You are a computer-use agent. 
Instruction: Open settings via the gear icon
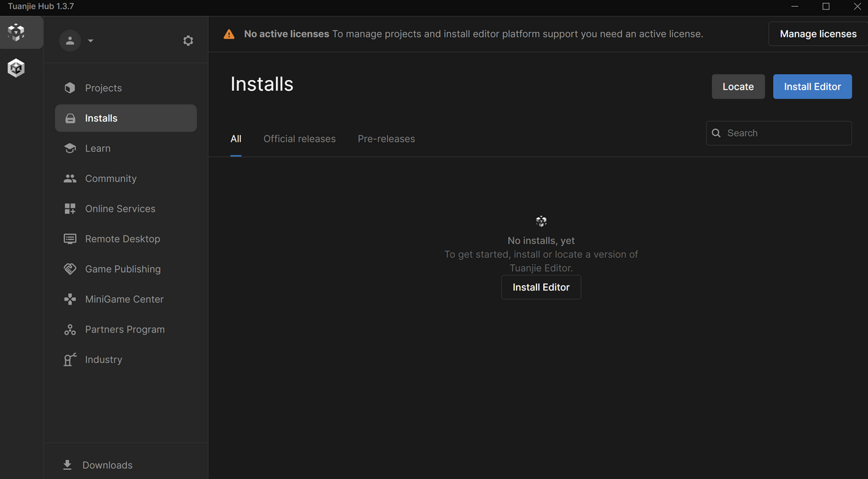(188, 41)
